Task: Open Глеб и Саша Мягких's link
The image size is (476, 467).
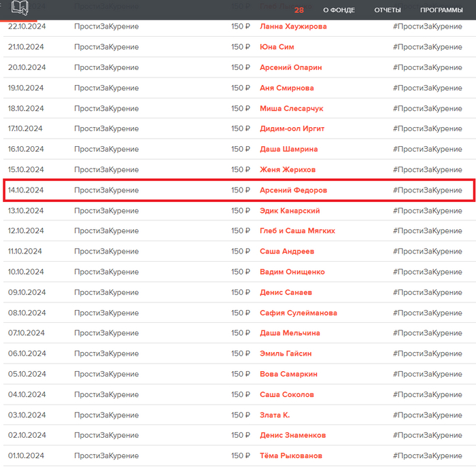Action: (x=298, y=231)
